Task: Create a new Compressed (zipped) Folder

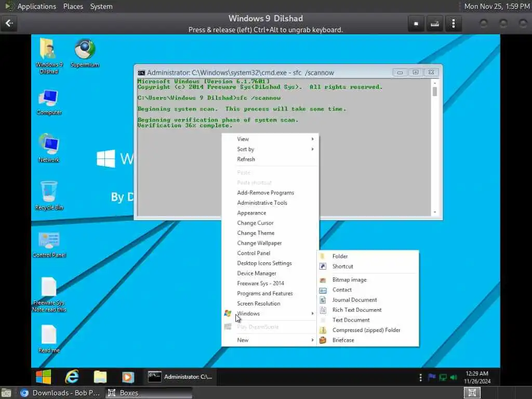Action: tap(368, 330)
